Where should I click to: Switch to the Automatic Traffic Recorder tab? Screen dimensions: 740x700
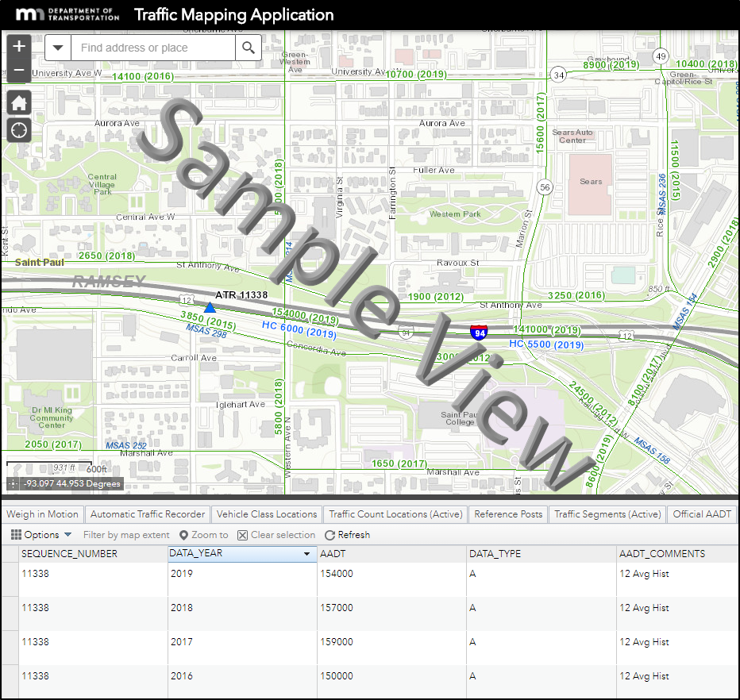coord(147,513)
